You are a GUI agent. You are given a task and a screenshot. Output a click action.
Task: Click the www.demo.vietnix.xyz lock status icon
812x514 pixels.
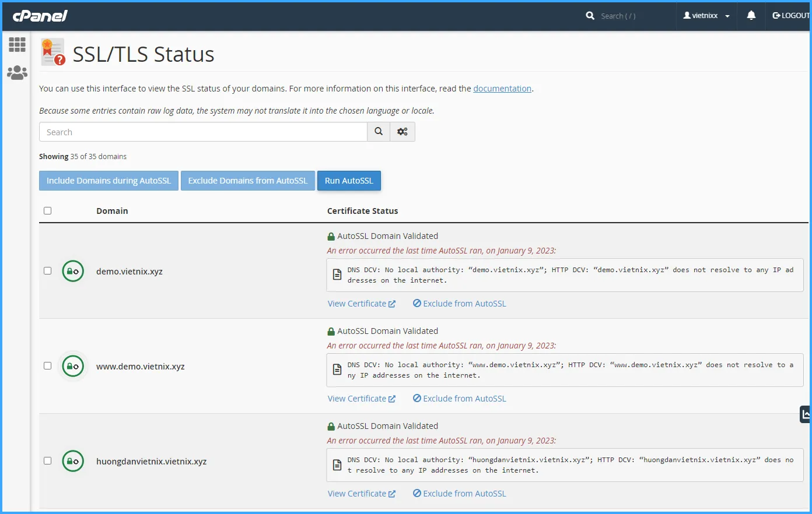[73, 366]
